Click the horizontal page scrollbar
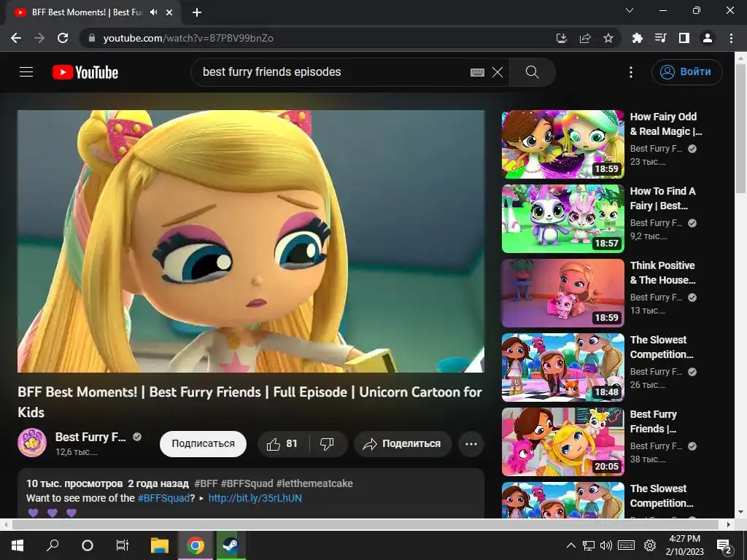This screenshot has height=560, width=747. (365, 524)
